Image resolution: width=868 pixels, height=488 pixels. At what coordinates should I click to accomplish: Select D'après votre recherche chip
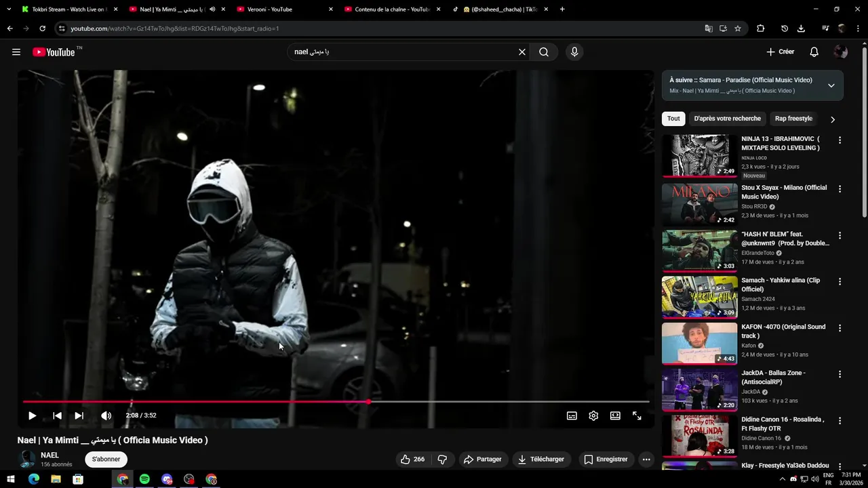[727, 119]
